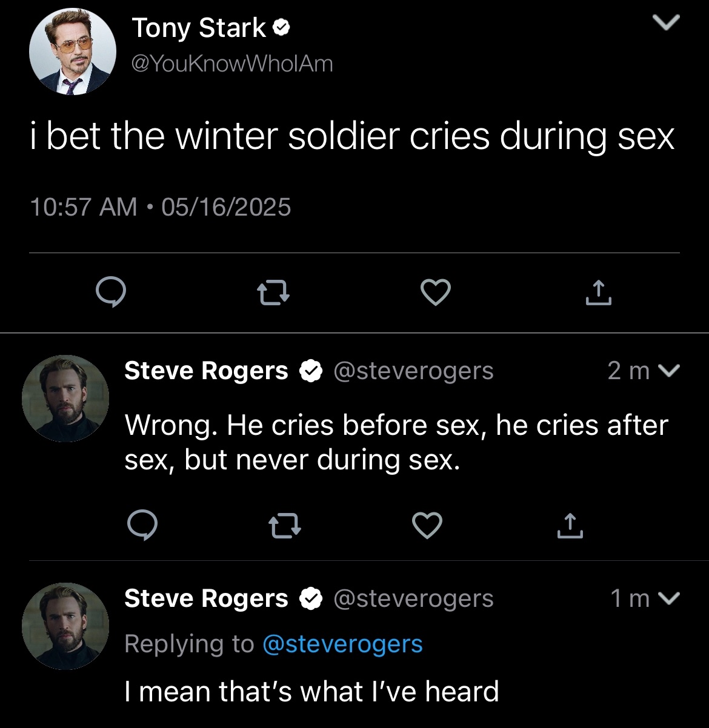
Task: Like Tony Stark's main tweet
Action: pyautogui.click(x=435, y=293)
